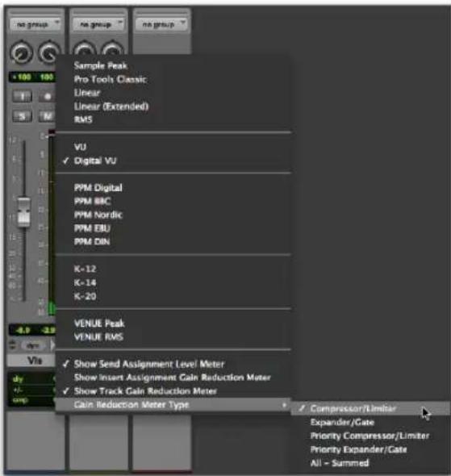Viewport: 451px width, 476px height.
Task: Click the volume readout '-0.9'
Action: [22, 330]
